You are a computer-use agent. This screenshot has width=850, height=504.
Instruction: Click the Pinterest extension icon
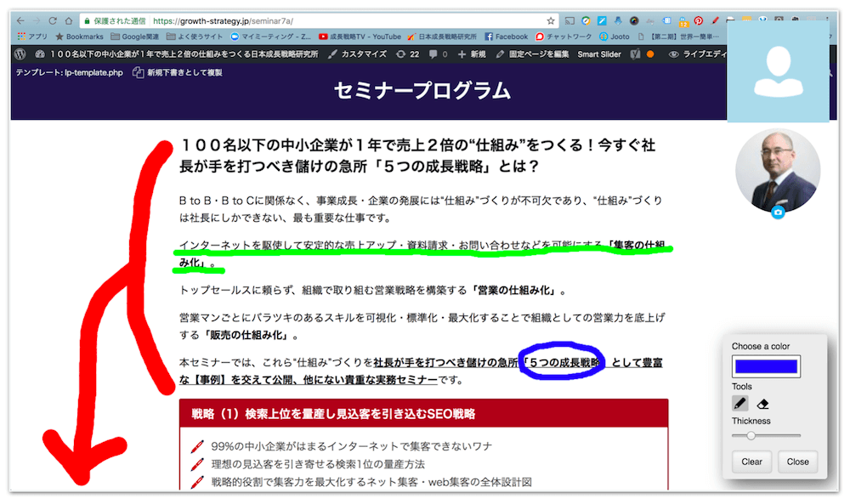(698, 20)
